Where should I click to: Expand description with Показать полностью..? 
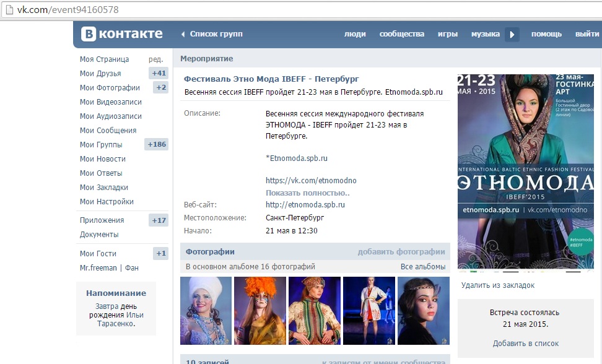coord(308,193)
